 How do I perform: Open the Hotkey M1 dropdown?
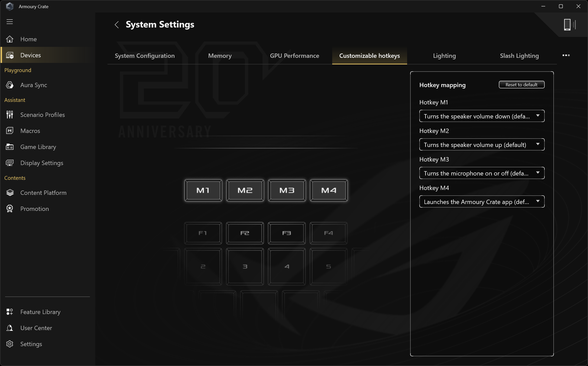[482, 116]
